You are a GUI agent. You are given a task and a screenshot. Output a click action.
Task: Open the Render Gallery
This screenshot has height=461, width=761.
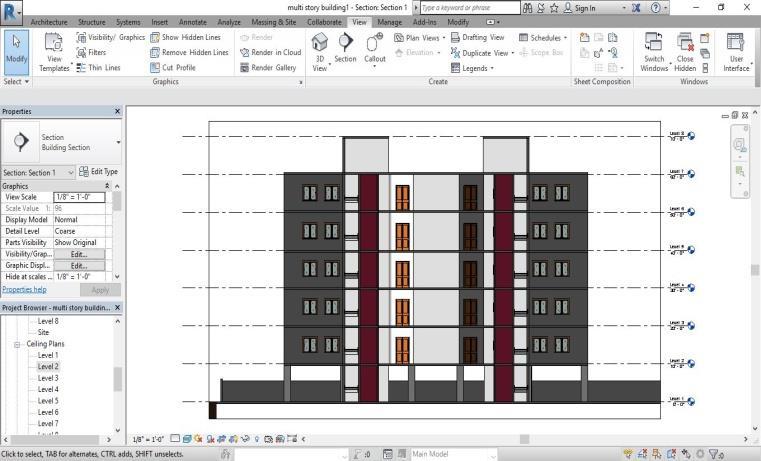click(268, 67)
